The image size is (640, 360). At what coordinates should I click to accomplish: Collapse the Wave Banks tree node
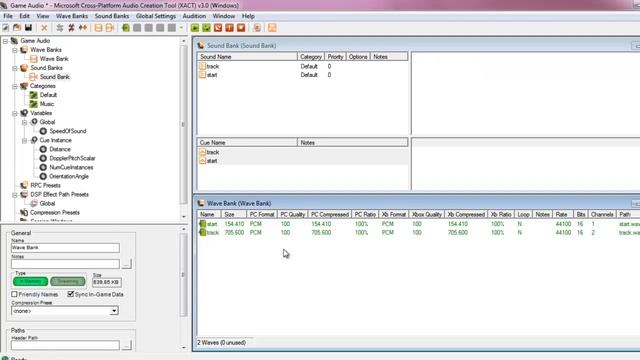[x=15, y=50]
